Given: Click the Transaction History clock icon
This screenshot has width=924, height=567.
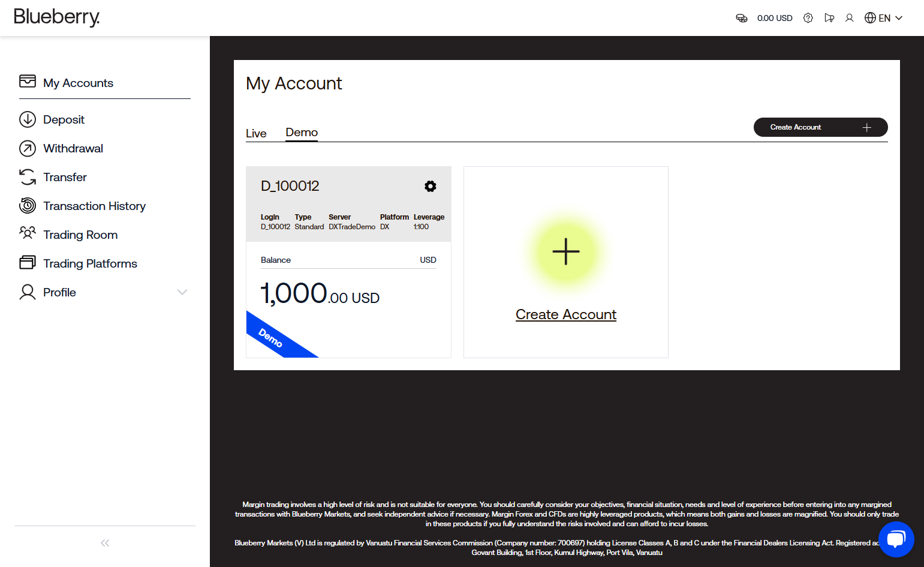Looking at the screenshot, I should point(28,206).
